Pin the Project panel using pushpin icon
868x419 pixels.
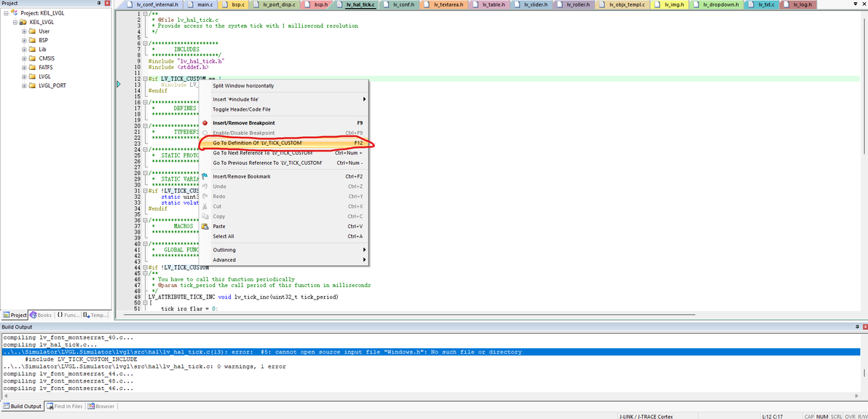click(100, 4)
